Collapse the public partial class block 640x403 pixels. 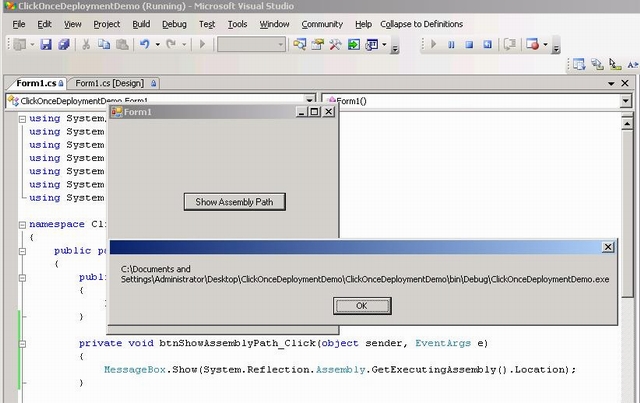point(22,252)
